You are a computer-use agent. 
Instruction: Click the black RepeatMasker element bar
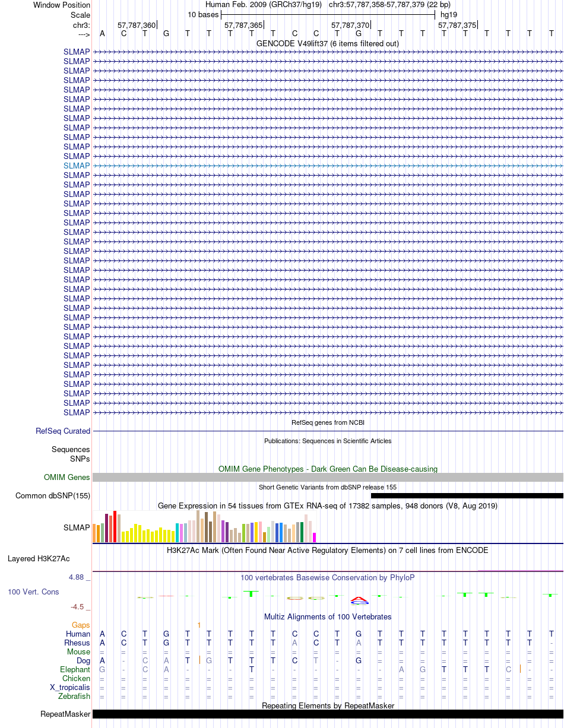pos(328,714)
